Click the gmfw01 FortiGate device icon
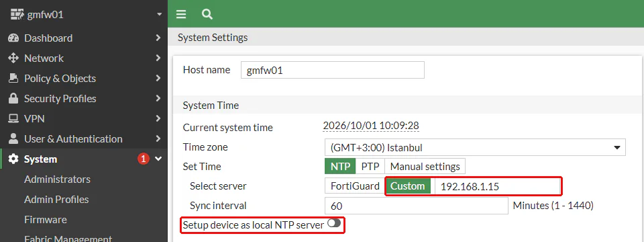This screenshot has height=242, width=644. click(x=17, y=14)
